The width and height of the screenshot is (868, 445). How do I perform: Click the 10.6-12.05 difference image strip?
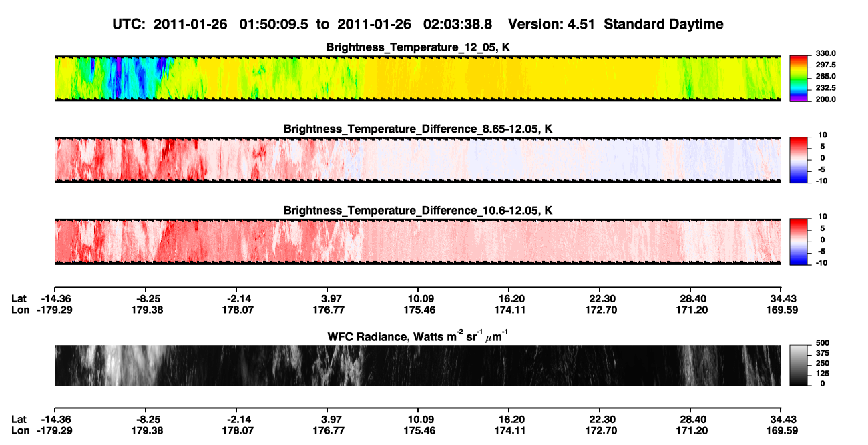point(418,242)
